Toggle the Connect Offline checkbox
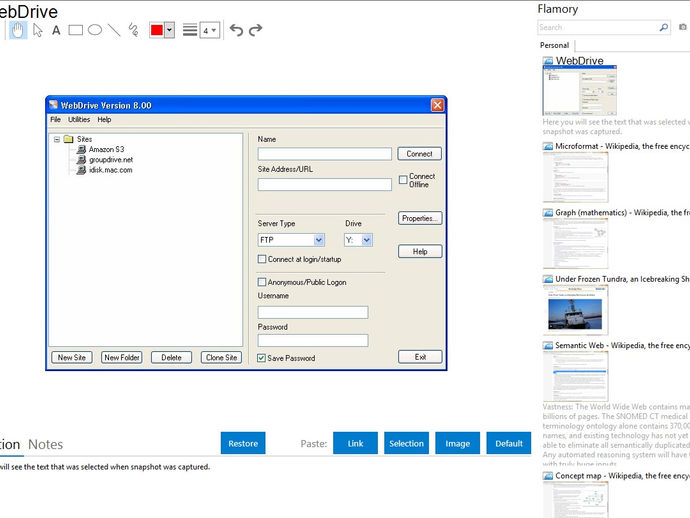The width and height of the screenshot is (690, 518). [403, 180]
